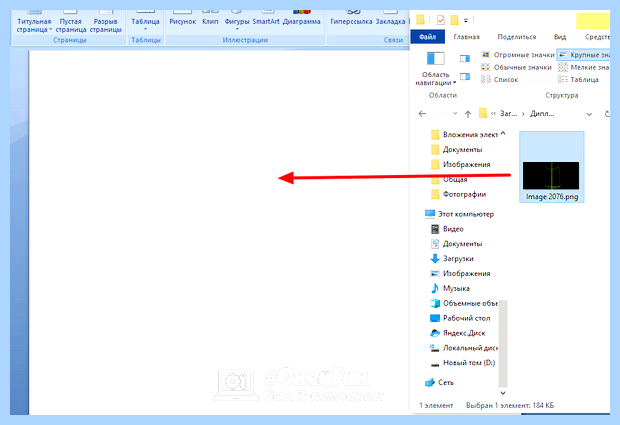The image size is (620, 425).
Task: Open the Вид tab in Explorer
Action: tap(560, 37)
